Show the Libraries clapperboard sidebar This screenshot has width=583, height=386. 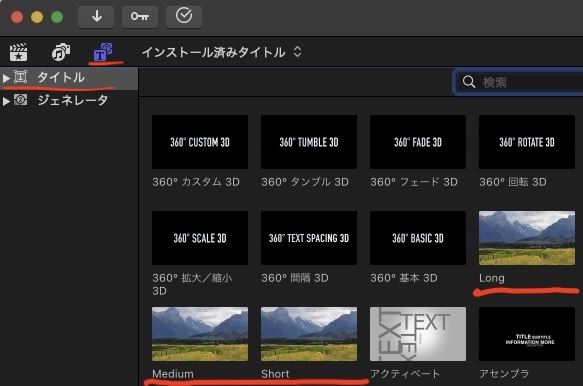point(18,52)
